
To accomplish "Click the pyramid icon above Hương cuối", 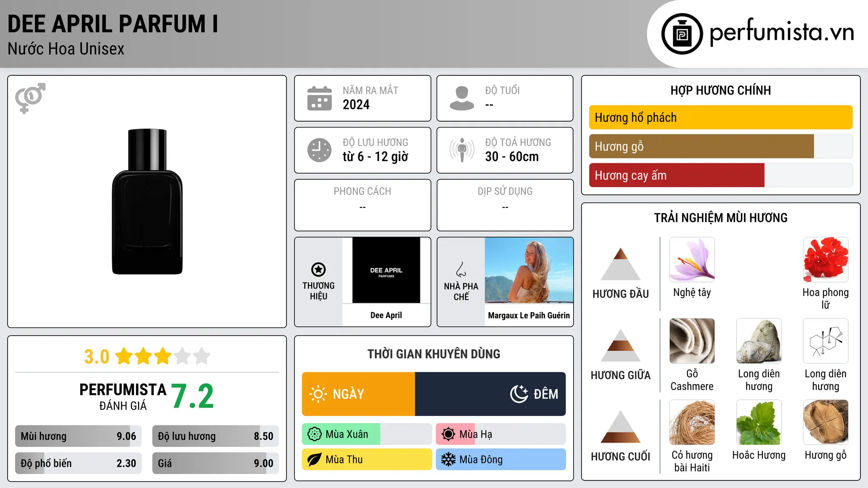I will point(620,427).
